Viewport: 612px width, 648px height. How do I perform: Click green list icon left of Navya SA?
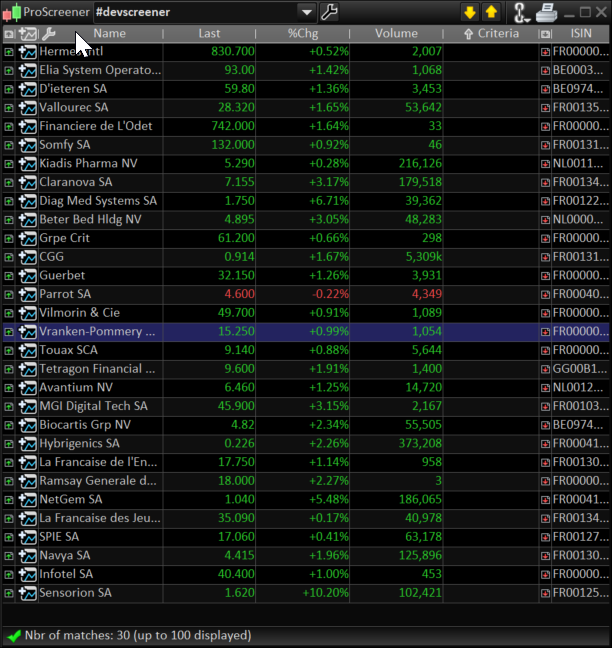pos(9,556)
